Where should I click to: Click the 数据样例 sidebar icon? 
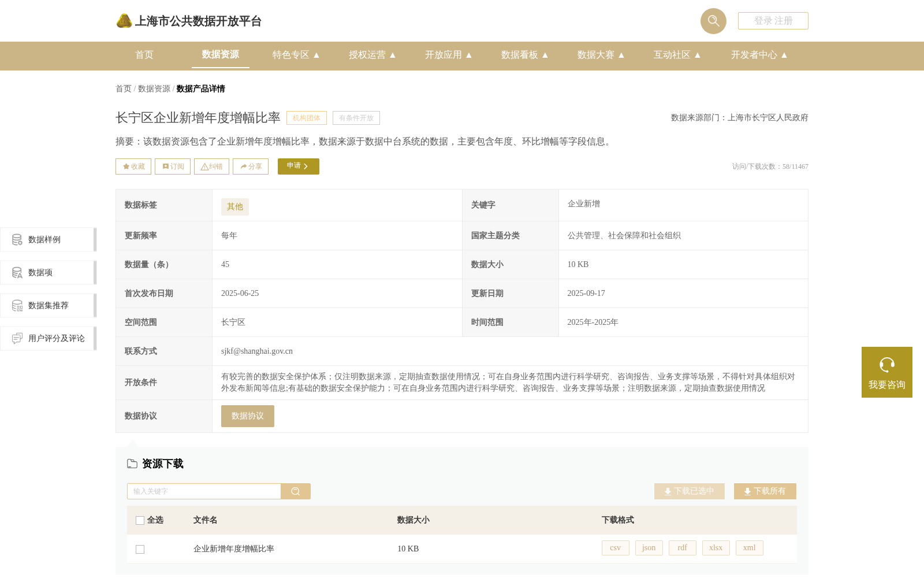[x=17, y=240]
